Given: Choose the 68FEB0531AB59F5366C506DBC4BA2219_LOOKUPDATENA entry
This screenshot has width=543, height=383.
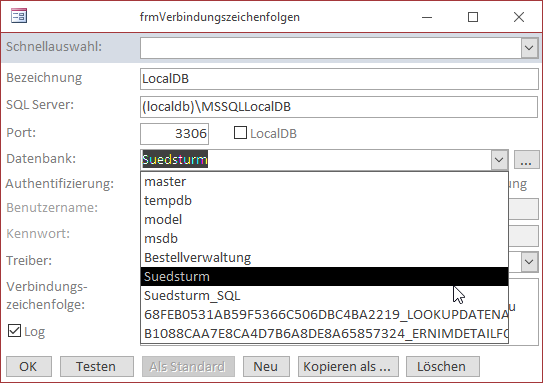Looking at the screenshot, I should 324,315.
